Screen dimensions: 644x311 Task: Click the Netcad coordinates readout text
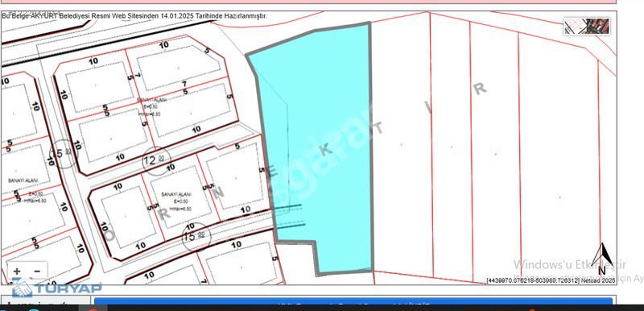click(551, 280)
